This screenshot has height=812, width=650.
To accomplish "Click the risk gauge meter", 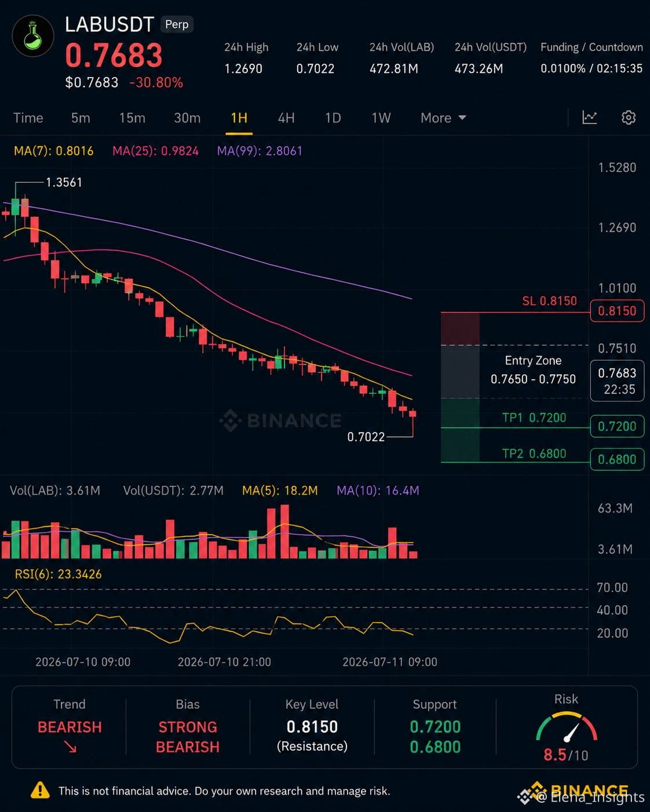I will click(566, 727).
